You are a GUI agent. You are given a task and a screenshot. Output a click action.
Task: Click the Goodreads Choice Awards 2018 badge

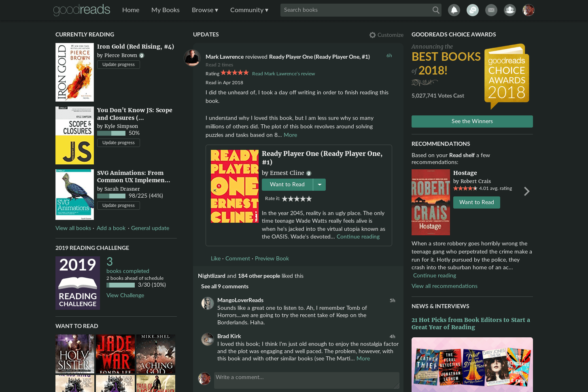tap(507, 76)
